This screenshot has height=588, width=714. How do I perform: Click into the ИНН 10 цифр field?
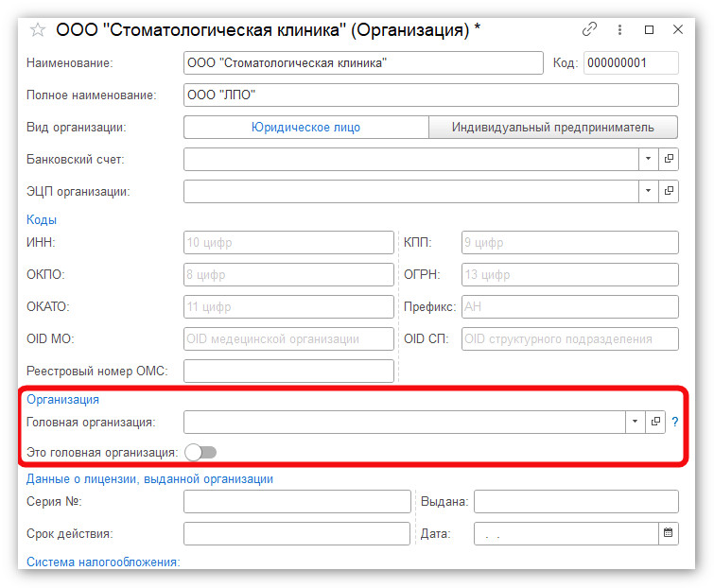288,242
